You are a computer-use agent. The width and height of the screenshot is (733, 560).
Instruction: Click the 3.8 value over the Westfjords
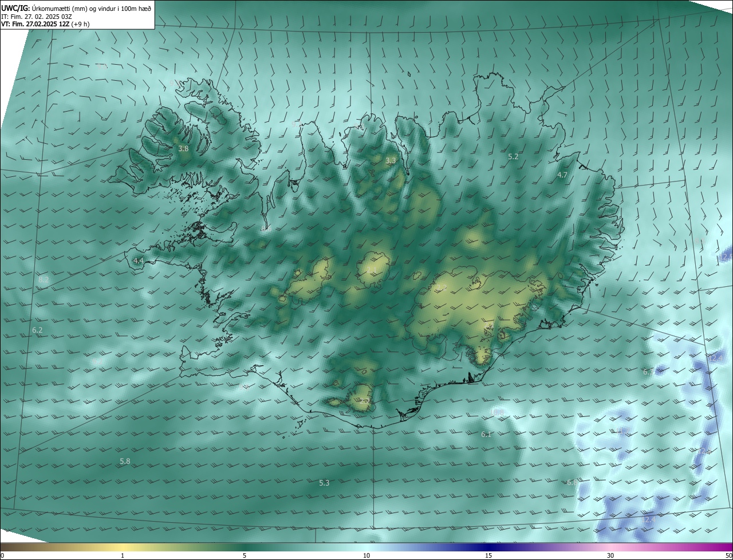point(183,148)
